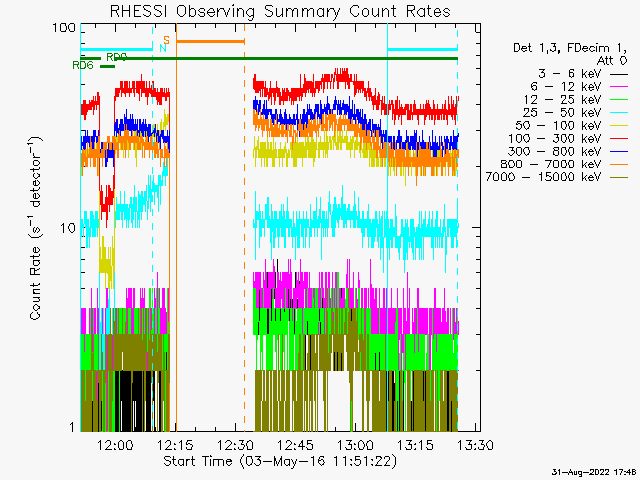This screenshot has width=640, height=480.
Task: Click the 'Att 0' attenuator label
Action: coord(612,61)
